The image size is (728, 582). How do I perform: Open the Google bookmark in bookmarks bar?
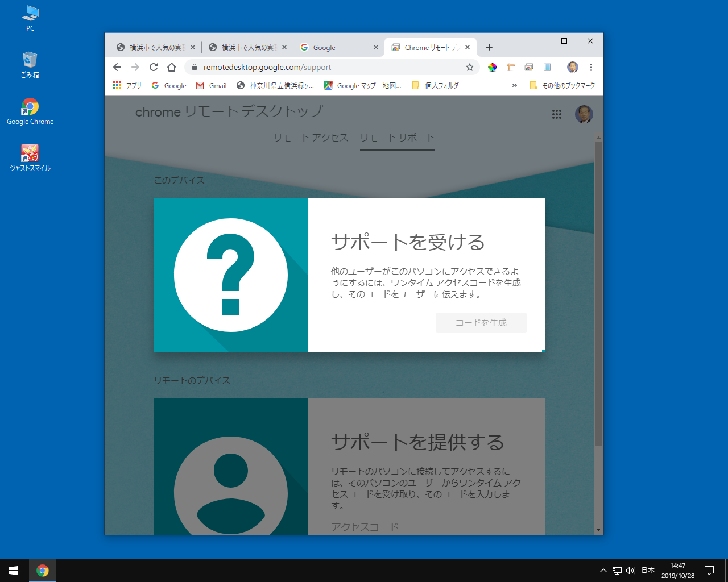coord(169,85)
